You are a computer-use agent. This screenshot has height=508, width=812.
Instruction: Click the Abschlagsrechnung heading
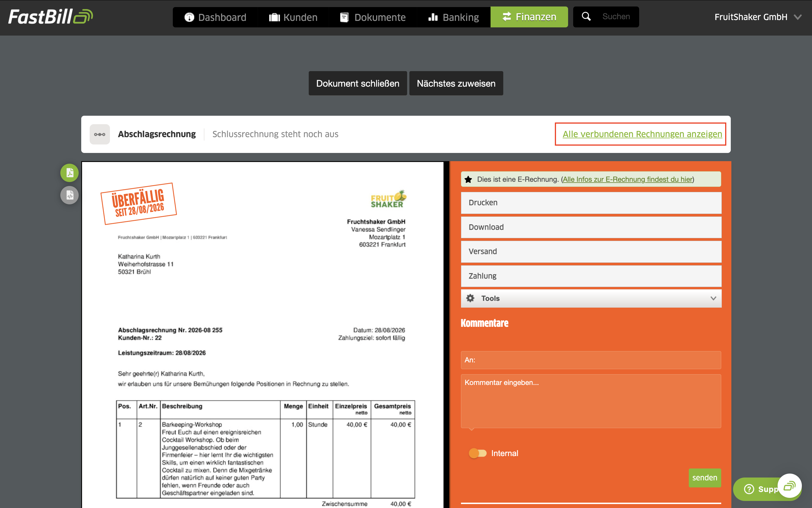coord(157,134)
